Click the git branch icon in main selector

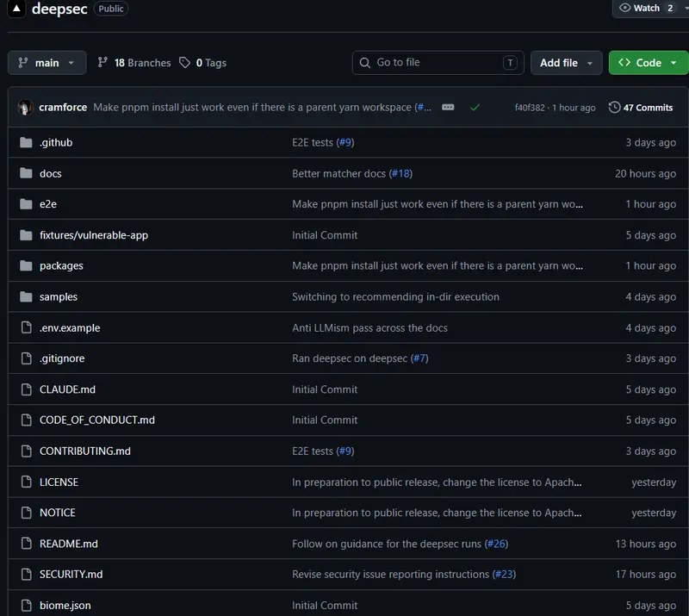(x=23, y=62)
